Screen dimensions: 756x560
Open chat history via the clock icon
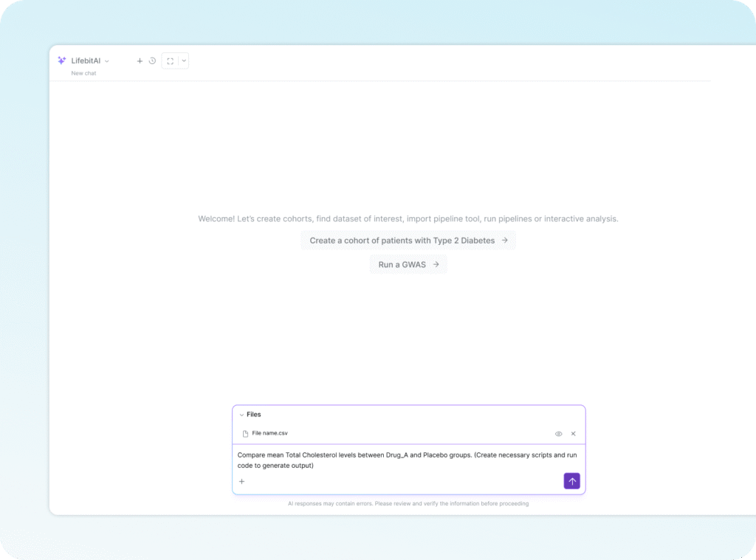pos(153,61)
